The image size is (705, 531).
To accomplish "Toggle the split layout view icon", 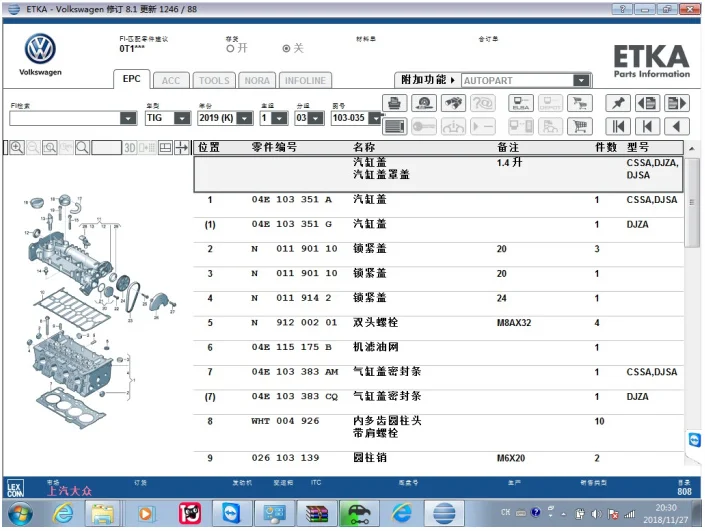I will (x=165, y=147).
